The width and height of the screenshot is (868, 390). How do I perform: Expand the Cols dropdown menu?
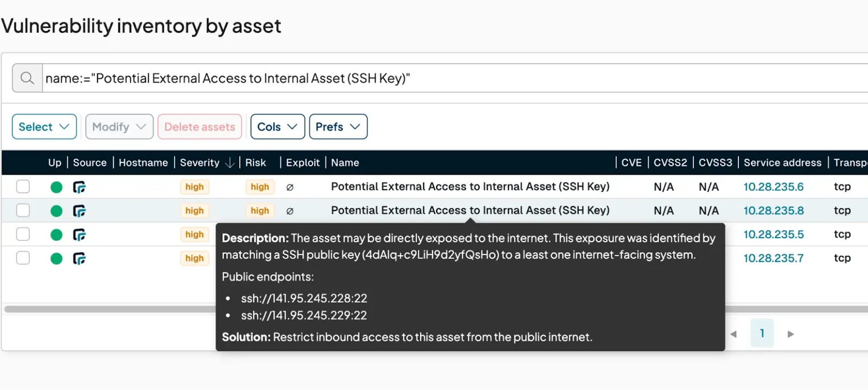pos(277,127)
